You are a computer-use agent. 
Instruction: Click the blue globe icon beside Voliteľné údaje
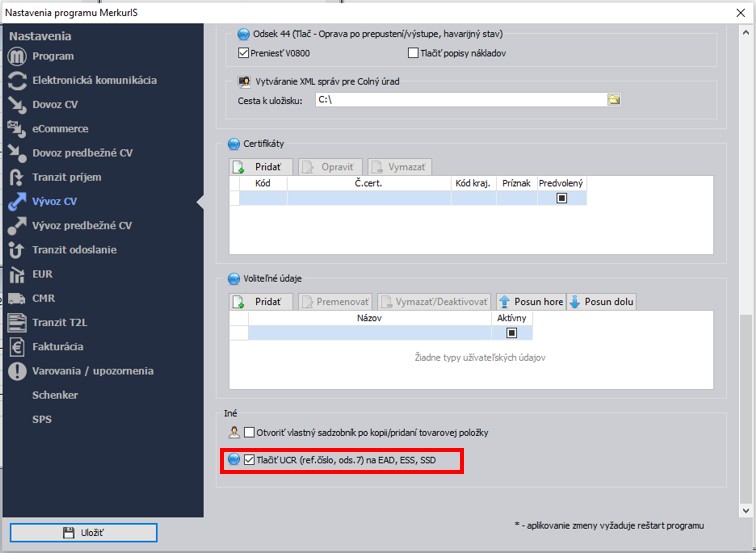tap(234, 279)
